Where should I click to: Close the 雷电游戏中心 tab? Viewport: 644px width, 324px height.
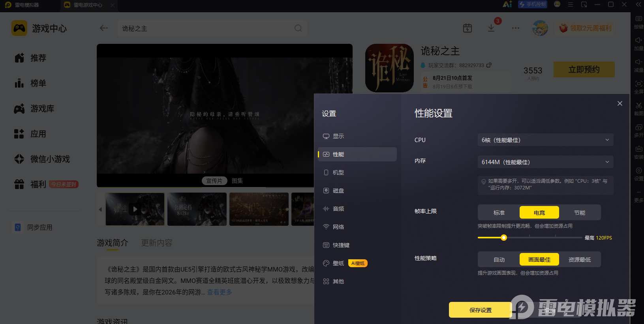point(113,5)
